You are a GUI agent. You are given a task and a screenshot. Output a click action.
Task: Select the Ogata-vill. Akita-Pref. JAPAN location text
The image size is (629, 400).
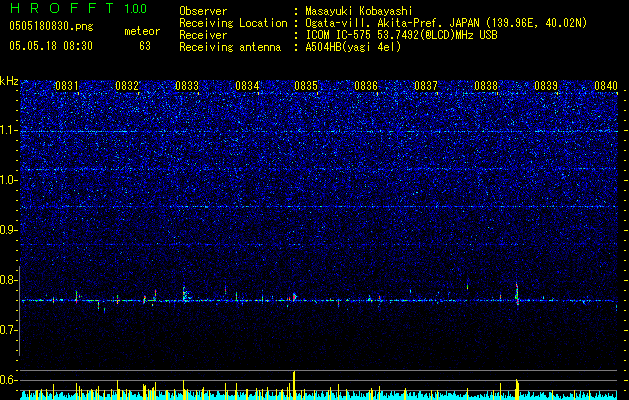coord(446,23)
